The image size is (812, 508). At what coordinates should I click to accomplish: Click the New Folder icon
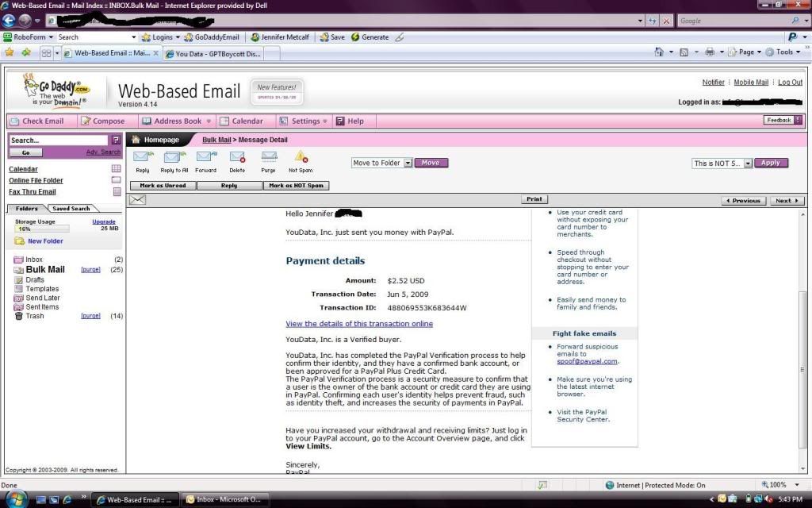[20, 241]
